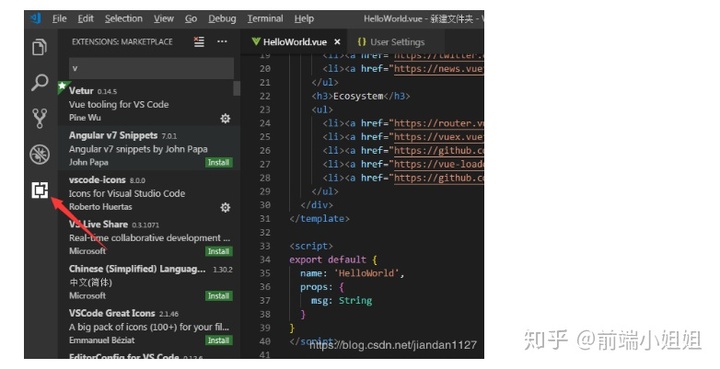Click the "name: 'HelloWorld'," code line

point(352,273)
